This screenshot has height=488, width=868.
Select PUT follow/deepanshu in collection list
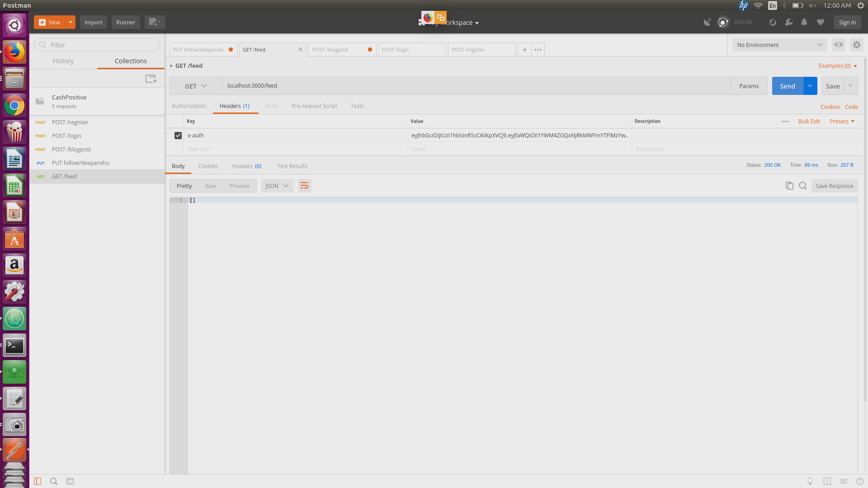97,163
